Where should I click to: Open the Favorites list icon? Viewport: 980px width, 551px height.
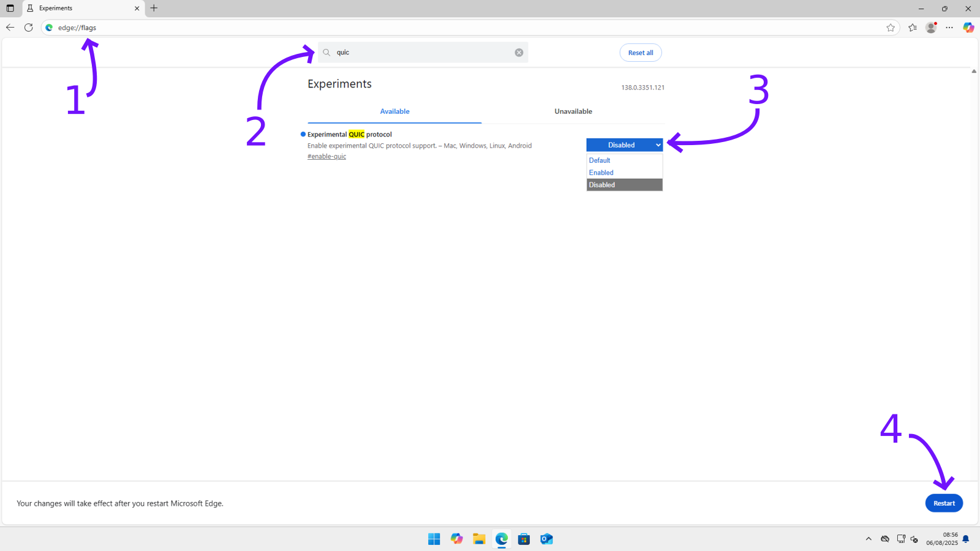tap(913, 28)
